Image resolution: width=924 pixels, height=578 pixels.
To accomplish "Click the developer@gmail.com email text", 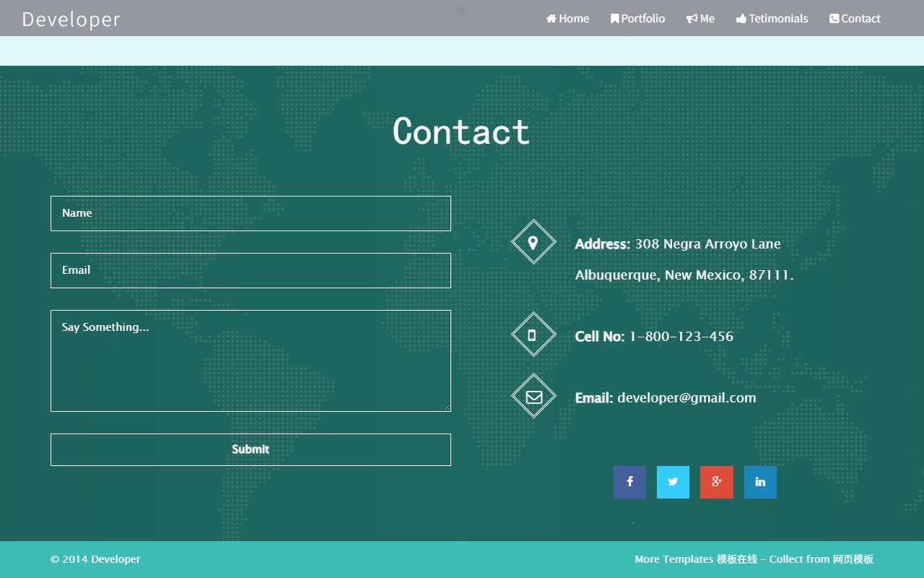I will [x=687, y=398].
